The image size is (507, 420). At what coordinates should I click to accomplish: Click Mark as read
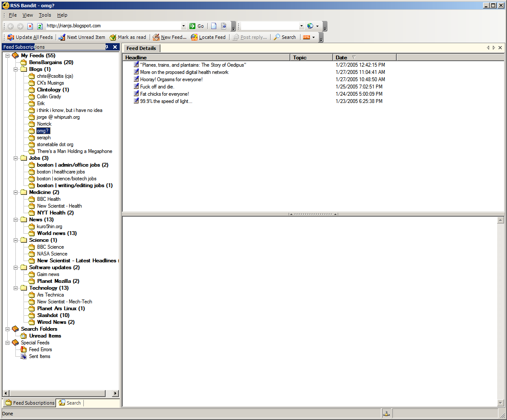128,37
